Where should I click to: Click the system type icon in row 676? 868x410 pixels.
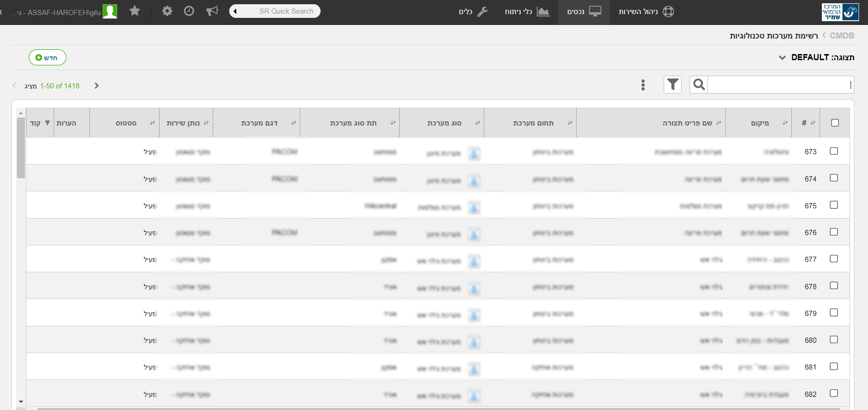coord(474,234)
